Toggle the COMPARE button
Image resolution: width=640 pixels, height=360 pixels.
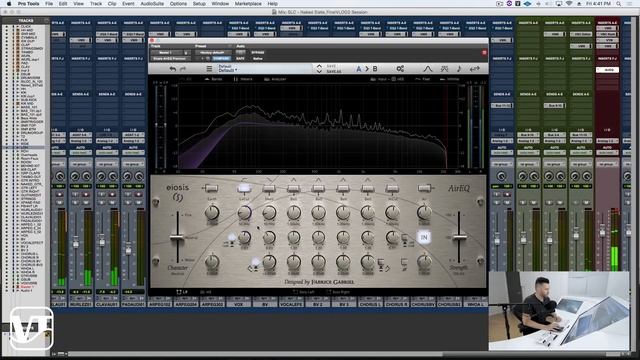point(221,58)
